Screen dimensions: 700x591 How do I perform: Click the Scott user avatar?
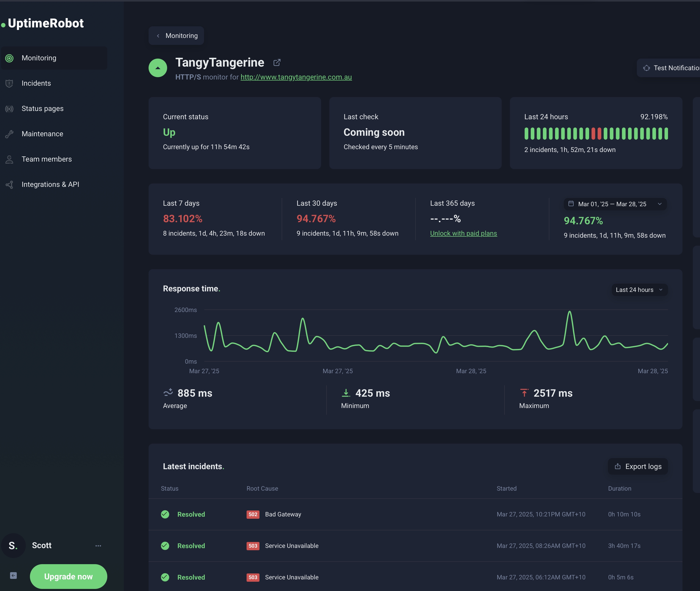tap(13, 545)
